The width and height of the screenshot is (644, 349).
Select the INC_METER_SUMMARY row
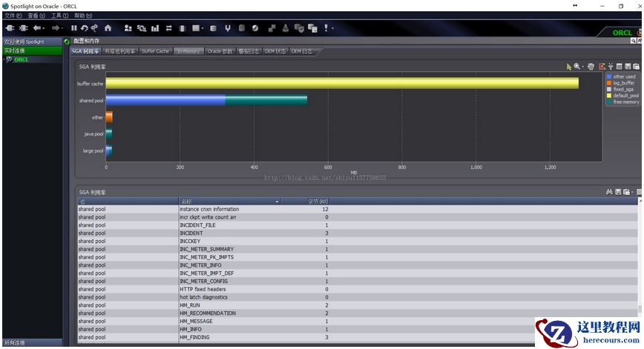coord(358,250)
